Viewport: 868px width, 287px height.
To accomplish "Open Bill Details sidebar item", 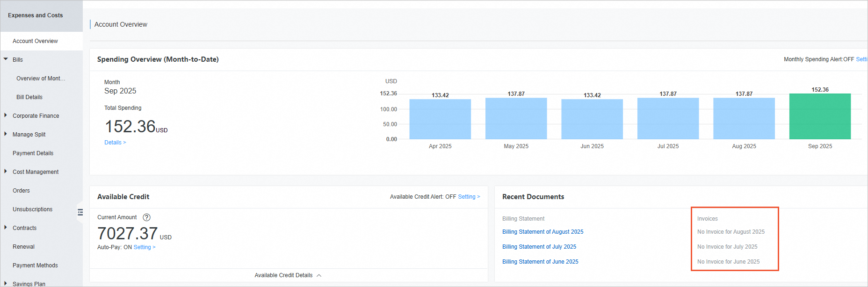I will 29,97.
